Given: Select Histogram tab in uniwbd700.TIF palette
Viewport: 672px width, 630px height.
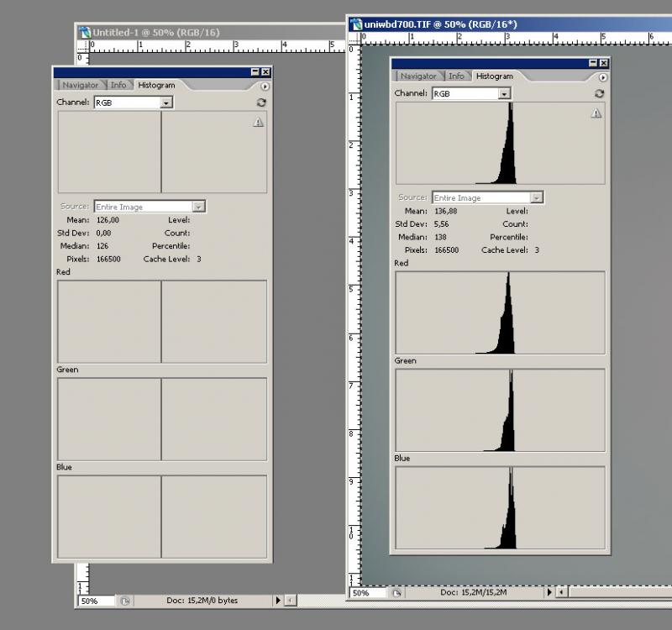Looking at the screenshot, I should click(x=495, y=76).
